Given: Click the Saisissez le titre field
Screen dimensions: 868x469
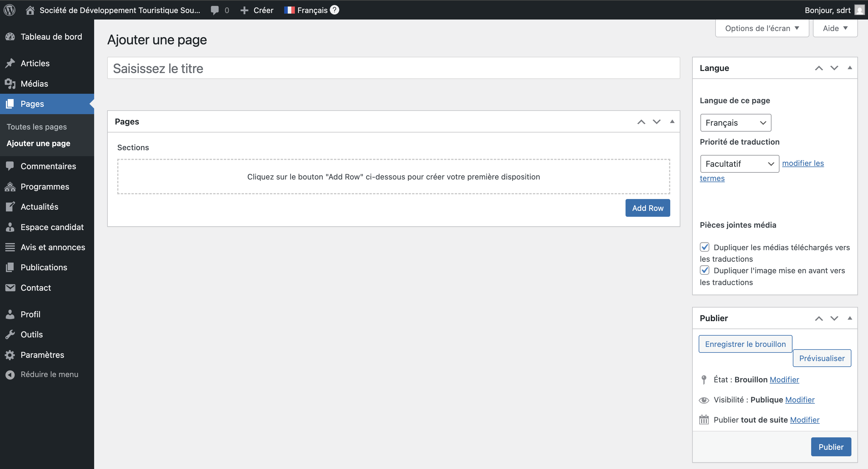Looking at the screenshot, I should (x=393, y=68).
